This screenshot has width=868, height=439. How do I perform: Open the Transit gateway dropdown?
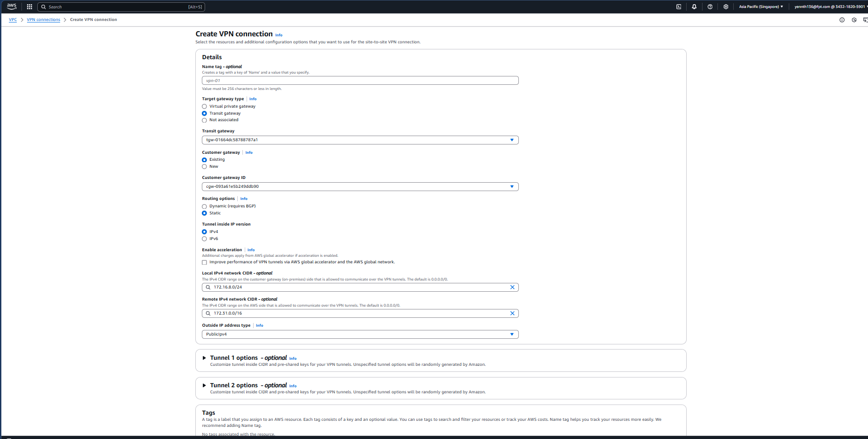click(x=360, y=140)
